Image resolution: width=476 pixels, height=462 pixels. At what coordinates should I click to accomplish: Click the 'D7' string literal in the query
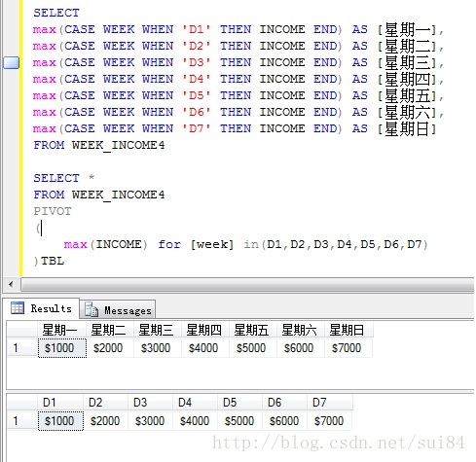(196, 128)
